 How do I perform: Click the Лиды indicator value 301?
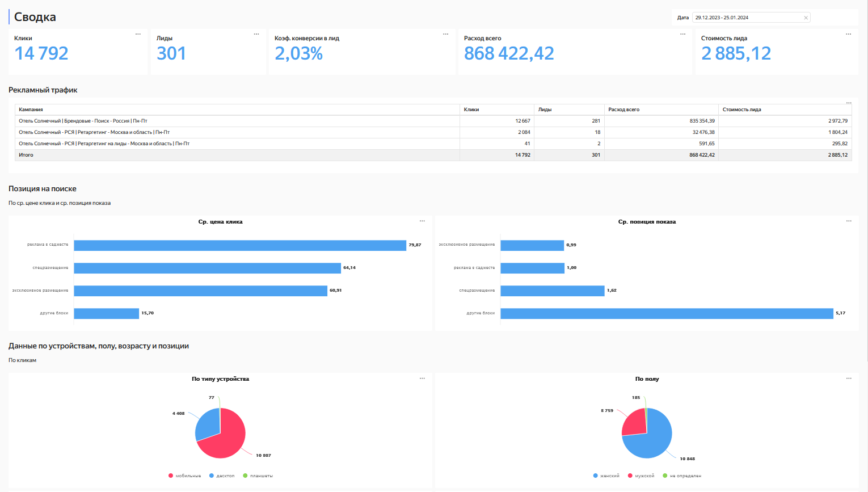tap(171, 53)
